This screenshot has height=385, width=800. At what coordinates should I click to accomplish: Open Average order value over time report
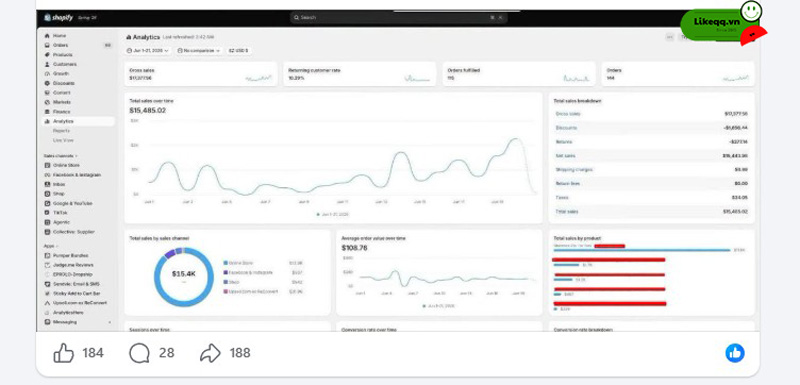coord(373,238)
